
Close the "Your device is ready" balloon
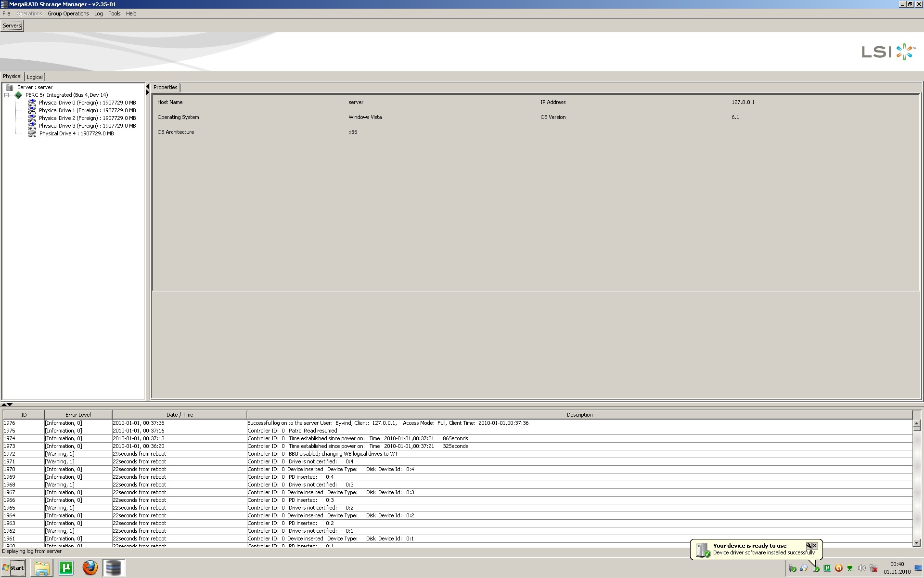click(x=815, y=546)
